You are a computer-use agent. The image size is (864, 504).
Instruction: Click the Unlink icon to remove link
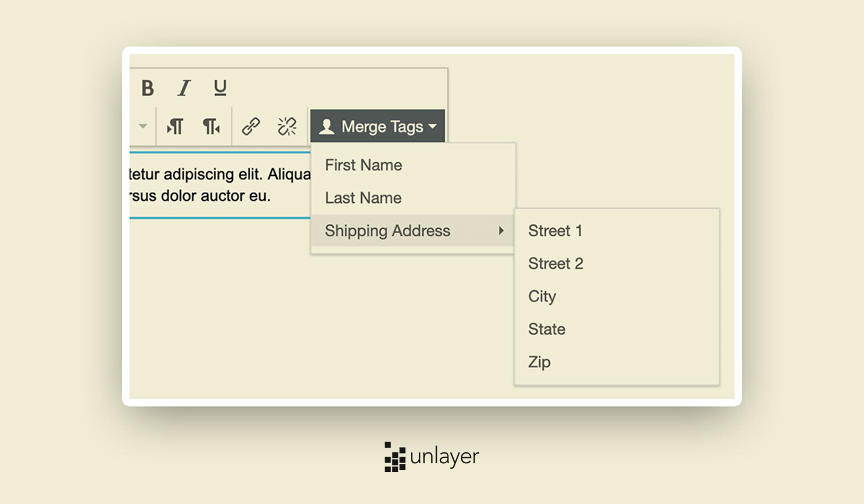coord(287,126)
